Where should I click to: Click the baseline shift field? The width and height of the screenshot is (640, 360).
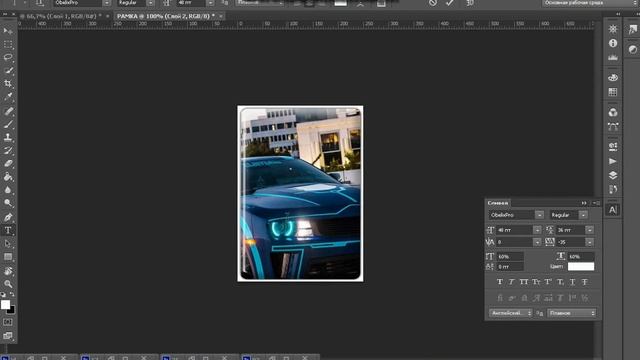(x=510, y=267)
